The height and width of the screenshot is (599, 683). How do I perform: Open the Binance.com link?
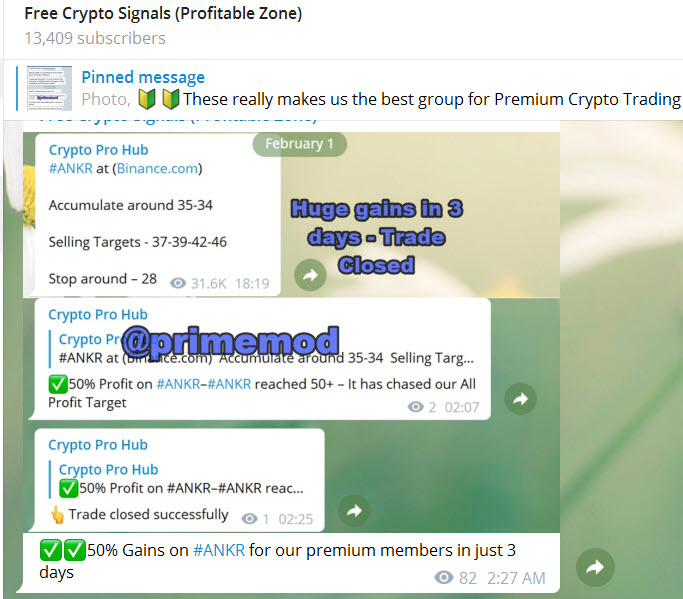(x=157, y=169)
